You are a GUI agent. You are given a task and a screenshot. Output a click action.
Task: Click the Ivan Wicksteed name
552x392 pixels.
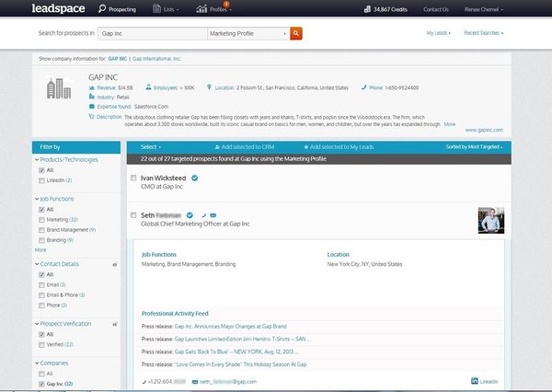click(164, 179)
